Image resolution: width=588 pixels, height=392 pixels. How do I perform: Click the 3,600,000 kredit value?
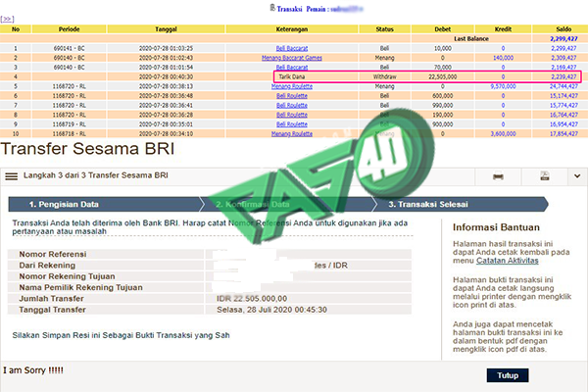[503, 133]
